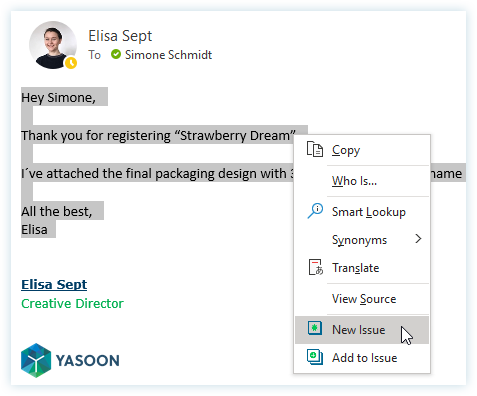
Task: Select Copy from the context menu
Action: point(362,150)
